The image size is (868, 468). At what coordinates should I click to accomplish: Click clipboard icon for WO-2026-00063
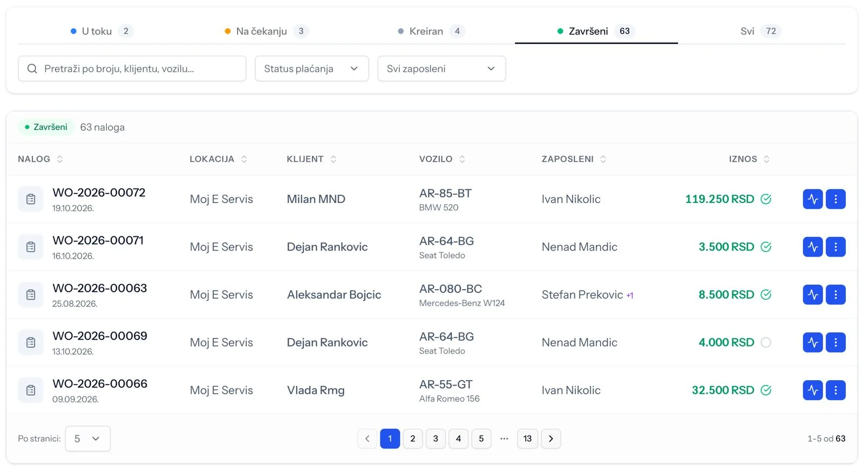[31, 294]
